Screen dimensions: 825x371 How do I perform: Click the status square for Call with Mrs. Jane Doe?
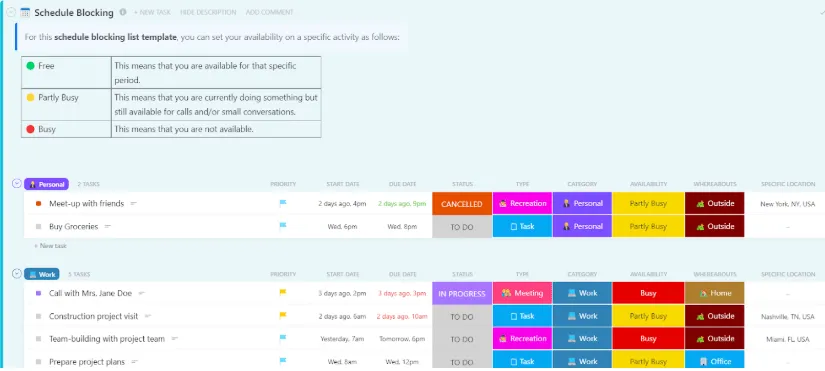[38, 294]
